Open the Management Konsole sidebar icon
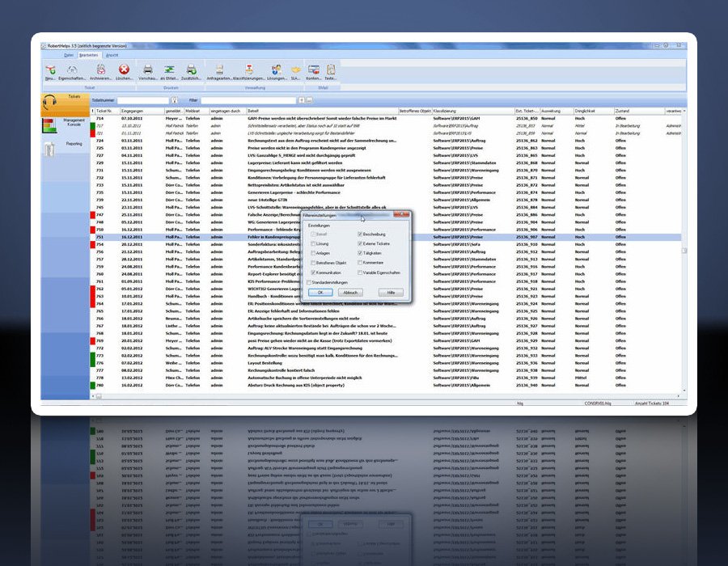The height and width of the screenshot is (566, 728). pyautogui.click(x=49, y=125)
